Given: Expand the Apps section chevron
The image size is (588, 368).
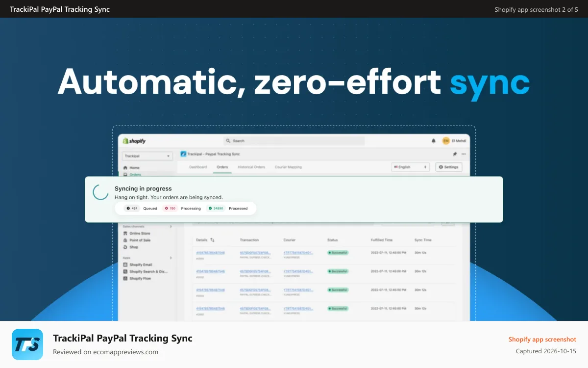Looking at the screenshot, I should pyautogui.click(x=171, y=258).
